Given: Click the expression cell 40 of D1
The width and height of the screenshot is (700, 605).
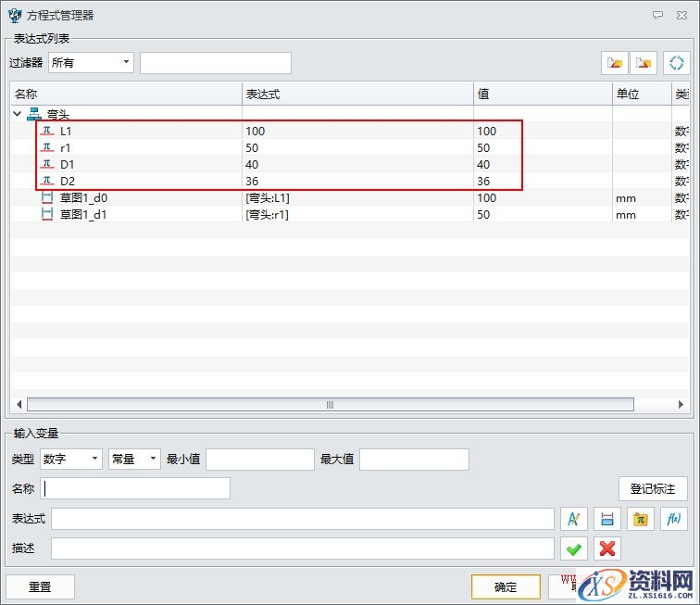Looking at the screenshot, I should tap(252, 164).
